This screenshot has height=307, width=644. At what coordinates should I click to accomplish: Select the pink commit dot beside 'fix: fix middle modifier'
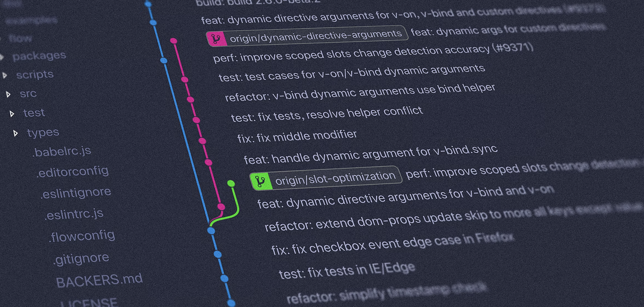[202, 141]
